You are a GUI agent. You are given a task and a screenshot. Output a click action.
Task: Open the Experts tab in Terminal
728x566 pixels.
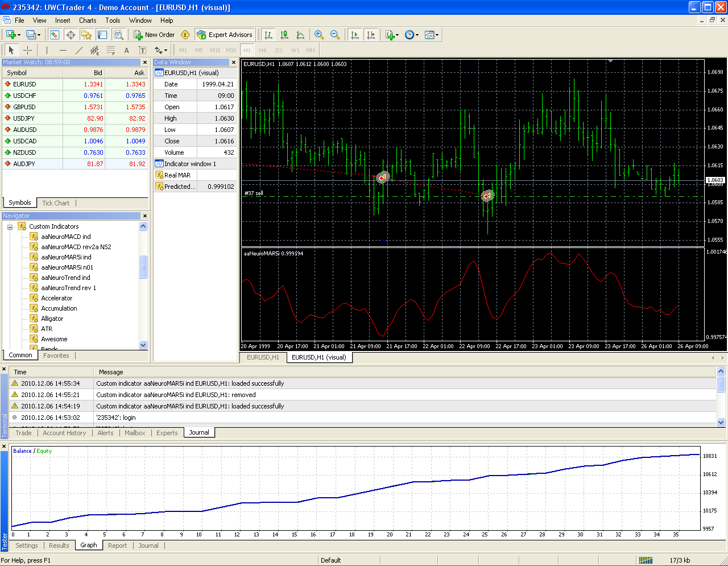click(x=167, y=433)
